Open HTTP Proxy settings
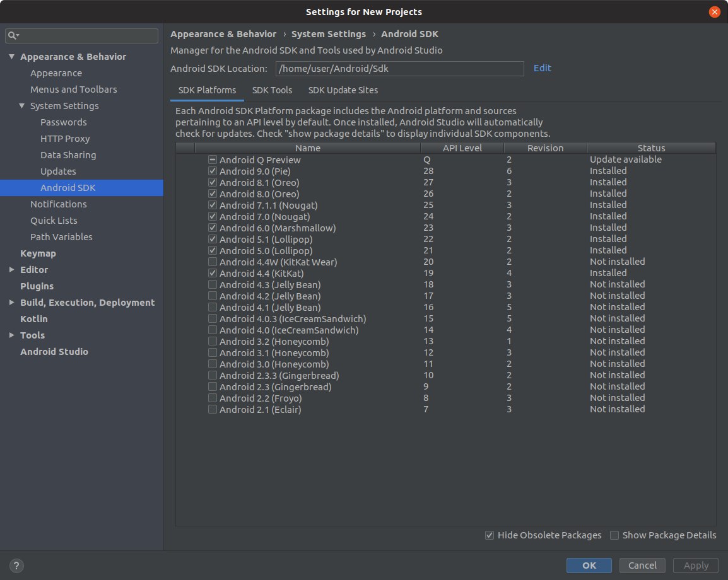The height and width of the screenshot is (580, 728). (65, 139)
